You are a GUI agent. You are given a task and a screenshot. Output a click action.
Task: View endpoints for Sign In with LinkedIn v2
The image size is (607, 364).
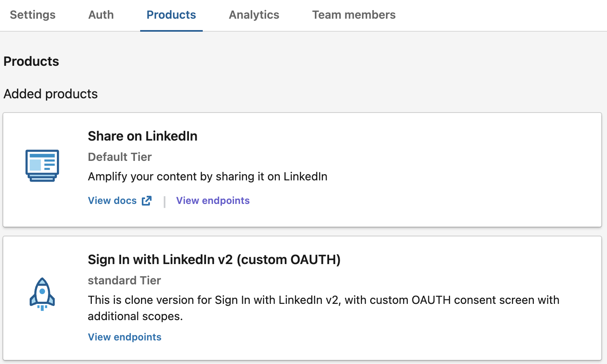(x=125, y=337)
